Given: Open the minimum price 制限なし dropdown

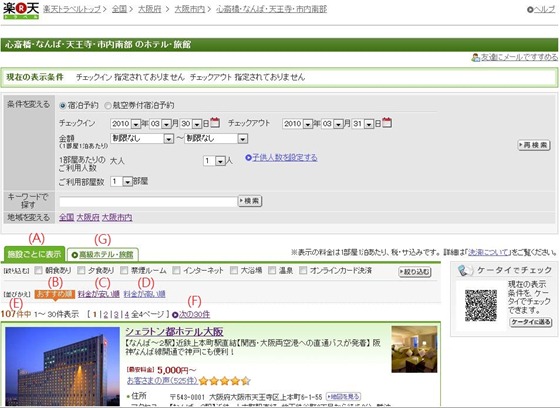Looking at the screenshot, I should click(142, 139).
